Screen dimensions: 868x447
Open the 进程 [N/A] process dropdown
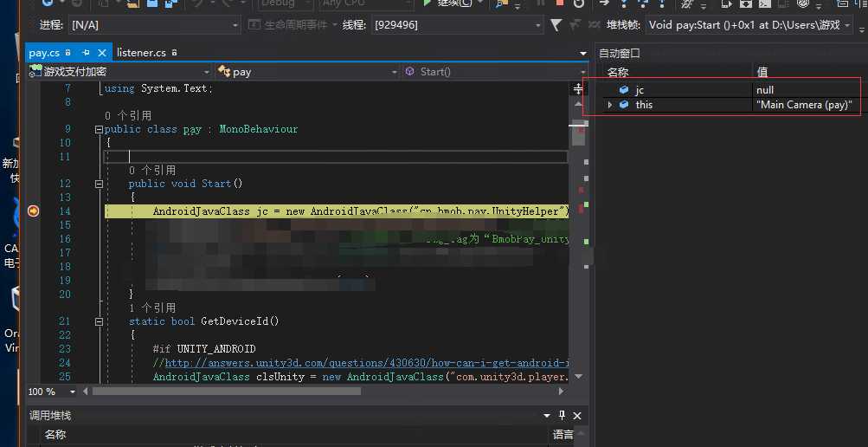pos(155,25)
